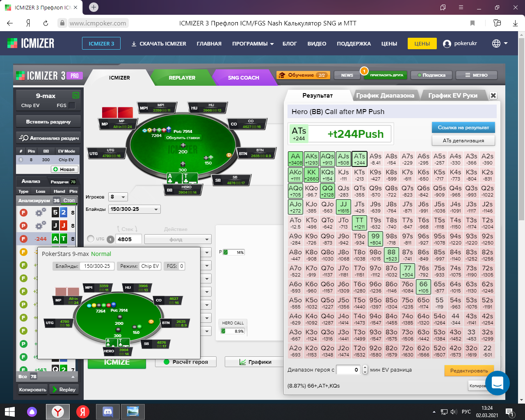Open the Игроков players count dropdown
525x420 pixels.
[x=118, y=197]
